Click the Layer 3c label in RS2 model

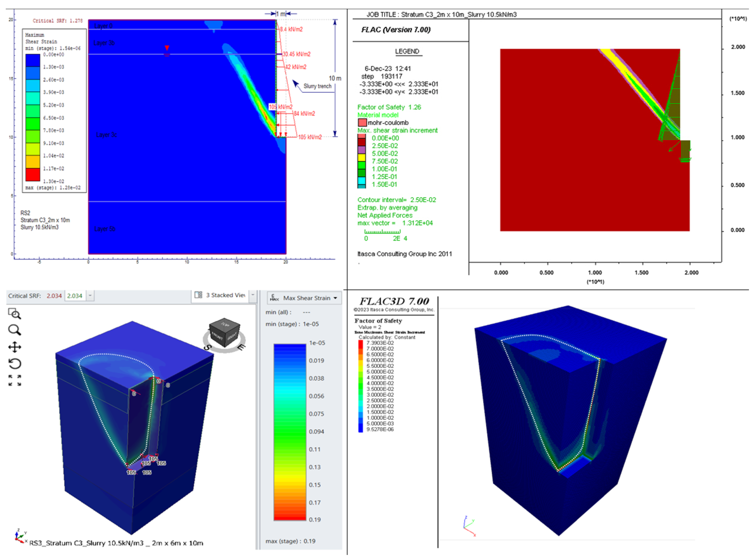tap(106, 135)
